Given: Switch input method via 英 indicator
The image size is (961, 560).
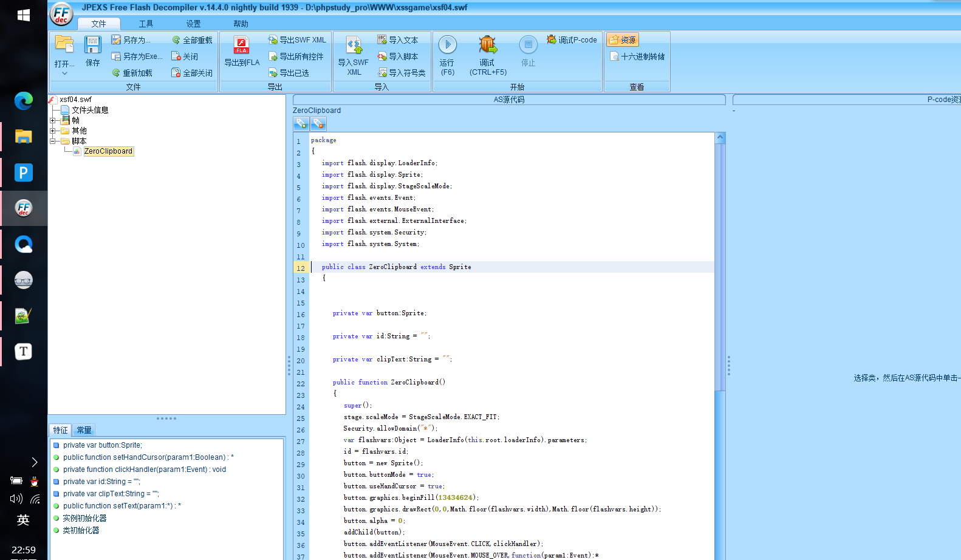Looking at the screenshot, I should (23, 520).
